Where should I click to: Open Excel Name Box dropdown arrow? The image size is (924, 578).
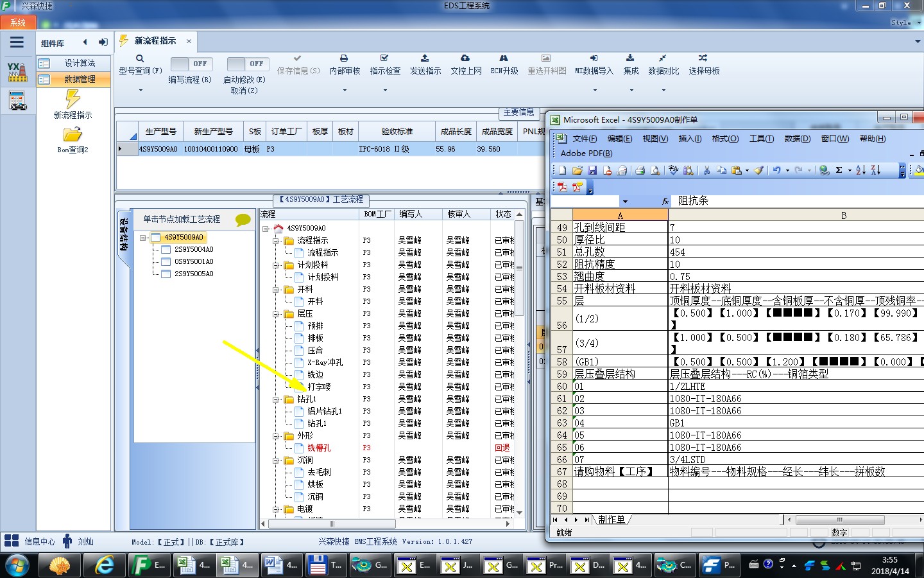click(625, 201)
